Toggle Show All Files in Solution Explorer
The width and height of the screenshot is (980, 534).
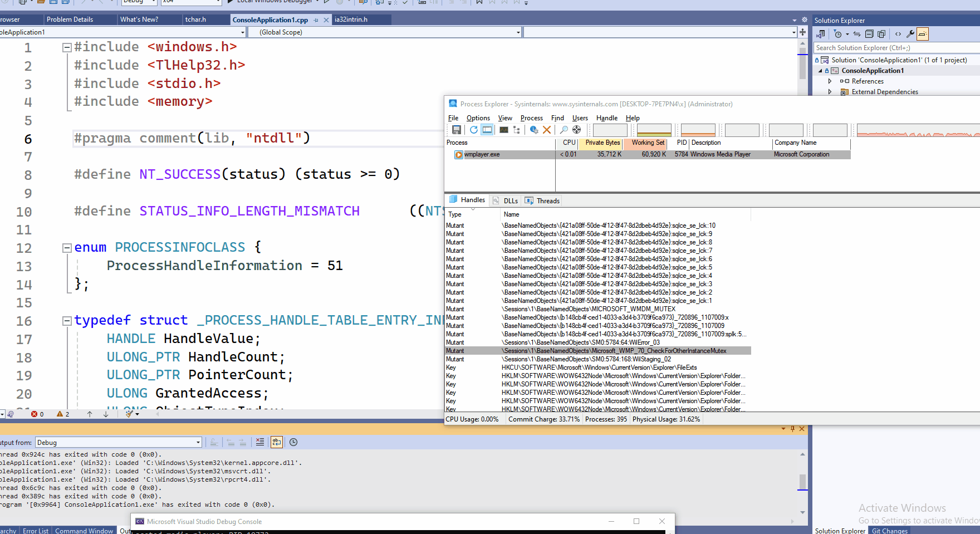[x=881, y=34]
